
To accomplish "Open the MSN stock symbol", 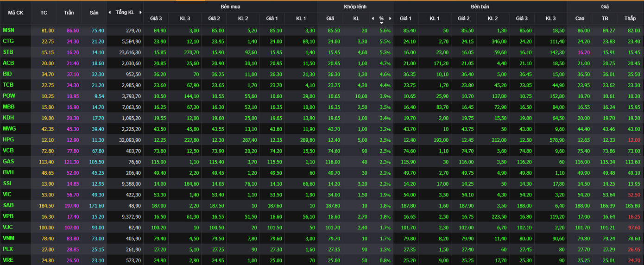I will (9, 30).
